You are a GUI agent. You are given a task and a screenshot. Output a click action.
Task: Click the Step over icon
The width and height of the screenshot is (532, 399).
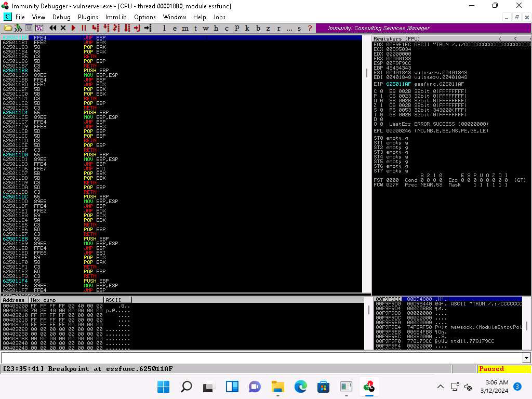coord(106,28)
